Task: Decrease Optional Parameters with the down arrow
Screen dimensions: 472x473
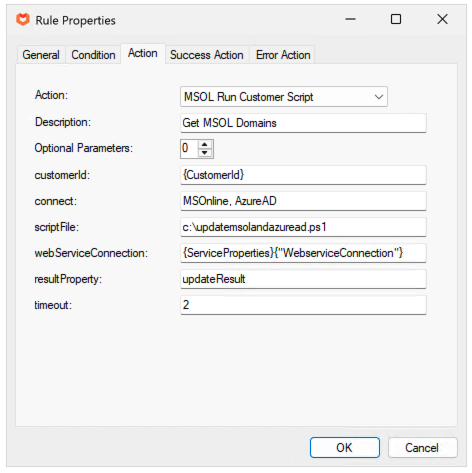Action: pyautogui.click(x=205, y=153)
